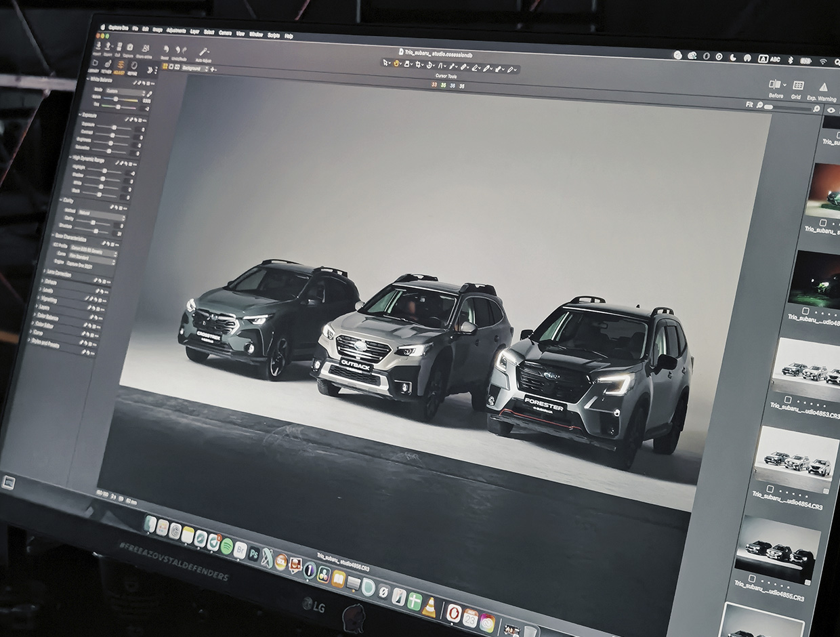The width and height of the screenshot is (840, 637).
Task: Tick checkbox above Trio_subaru…udio4855.CR3 label
Action: pos(752,579)
